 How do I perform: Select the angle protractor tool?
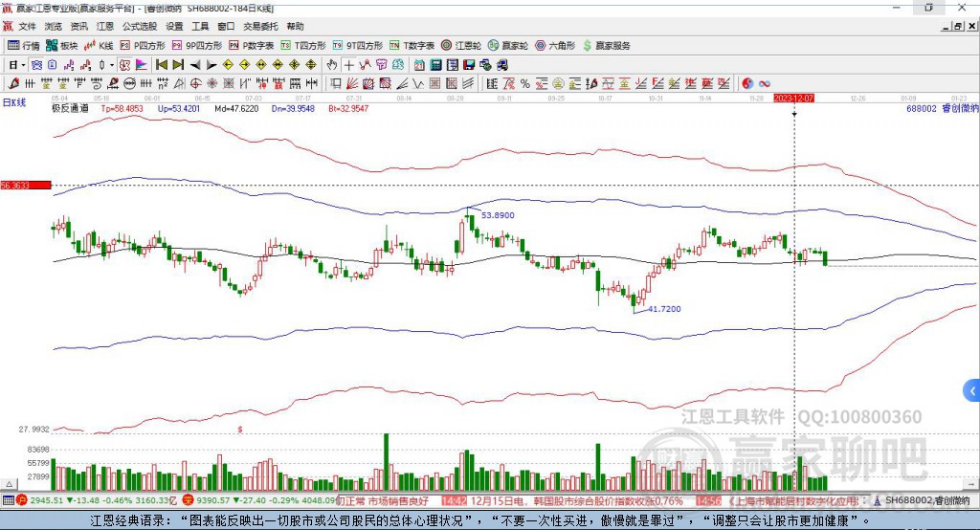(179, 83)
